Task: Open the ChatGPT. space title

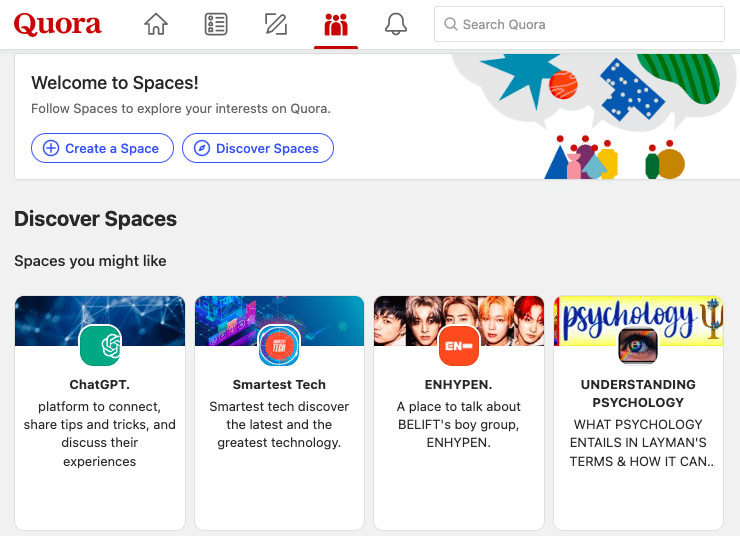Action: click(100, 385)
